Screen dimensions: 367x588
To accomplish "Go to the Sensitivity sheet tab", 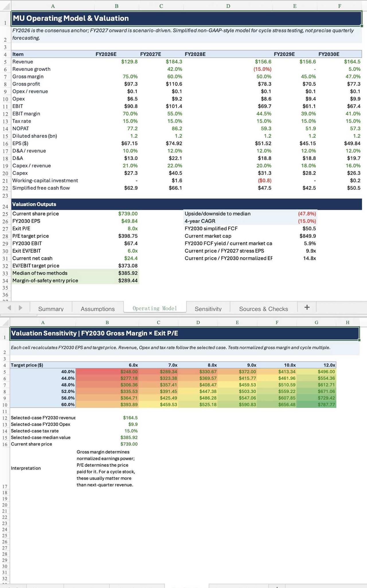I will pyautogui.click(x=208, y=309).
